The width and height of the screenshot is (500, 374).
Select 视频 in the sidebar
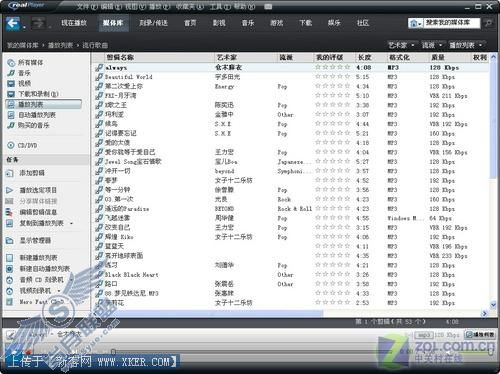click(x=19, y=83)
